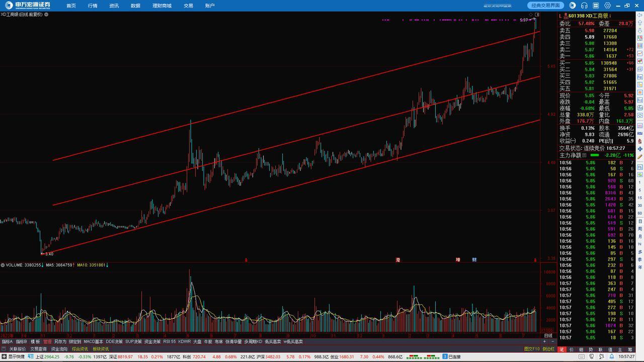Click the 经典交易界面 button
Image resolution: width=644 pixels, height=362 pixels.
(x=546, y=6)
